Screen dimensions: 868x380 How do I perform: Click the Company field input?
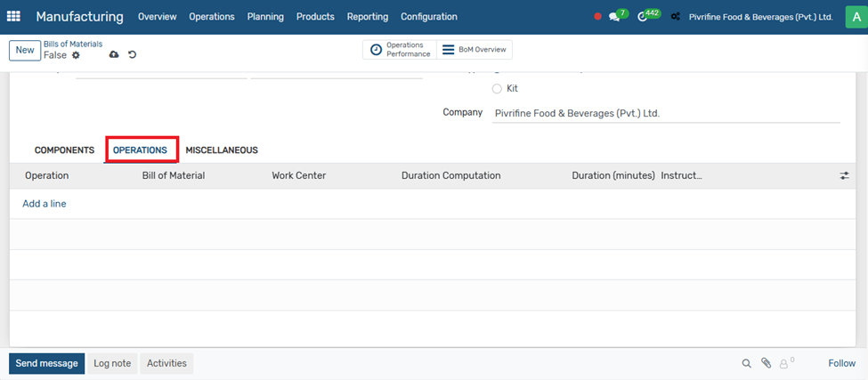(666, 113)
